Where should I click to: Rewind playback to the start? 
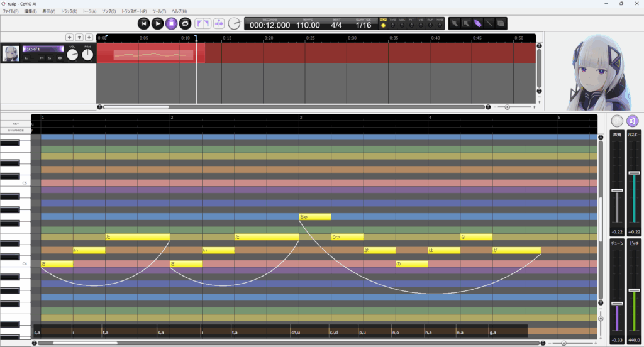click(144, 23)
